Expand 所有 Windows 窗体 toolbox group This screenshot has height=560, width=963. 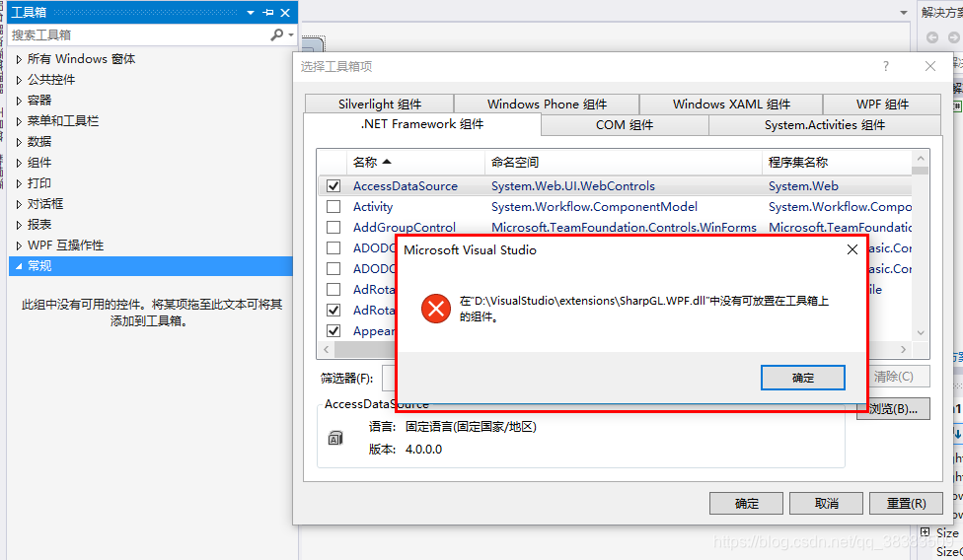tap(19, 59)
